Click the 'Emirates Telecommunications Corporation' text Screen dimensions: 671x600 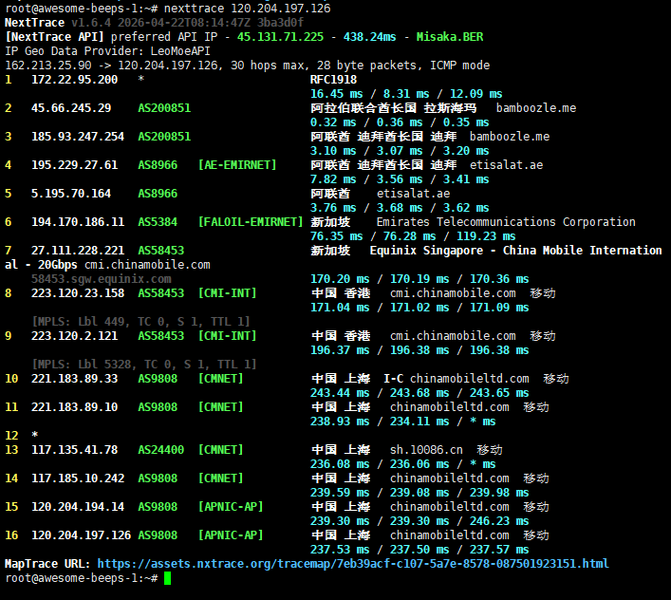[506, 222]
